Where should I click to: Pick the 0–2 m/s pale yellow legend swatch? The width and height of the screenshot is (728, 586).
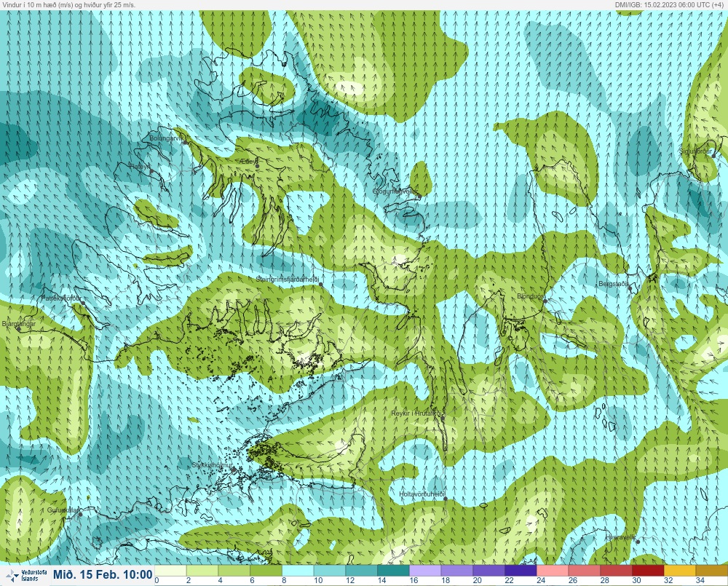pos(170,570)
